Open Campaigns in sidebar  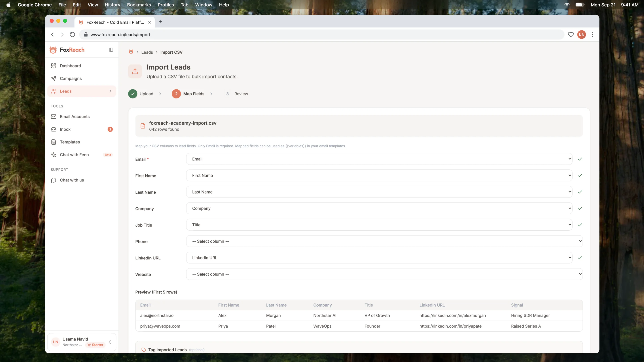pos(82,78)
